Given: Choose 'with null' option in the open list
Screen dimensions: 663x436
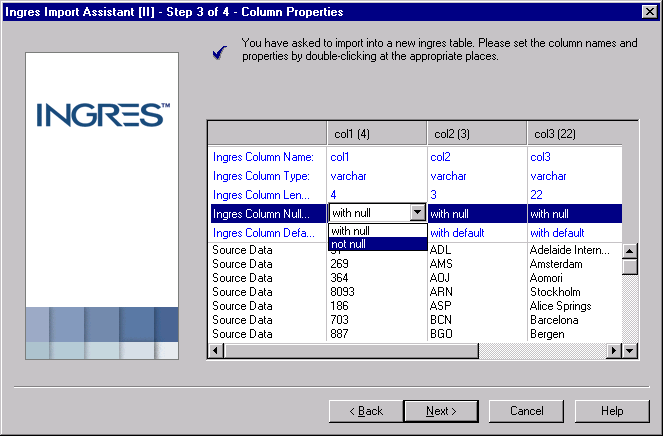Looking at the screenshot, I should 377,231.
